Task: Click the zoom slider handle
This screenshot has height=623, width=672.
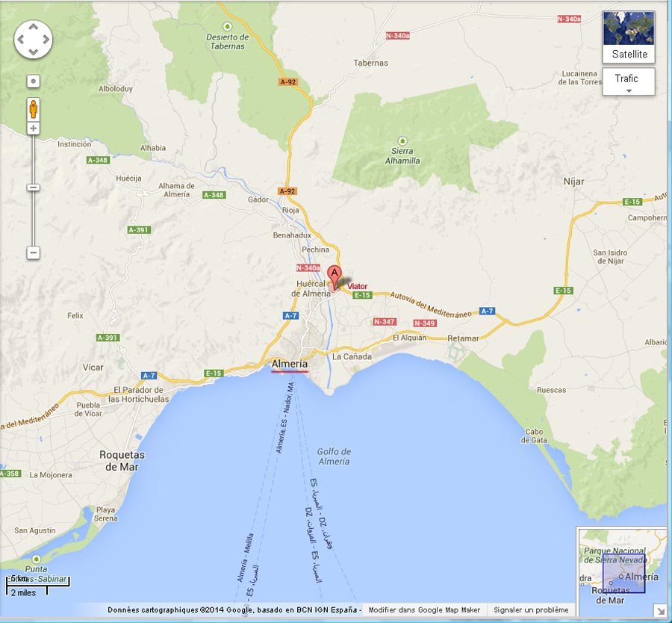Action: (34, 187)
